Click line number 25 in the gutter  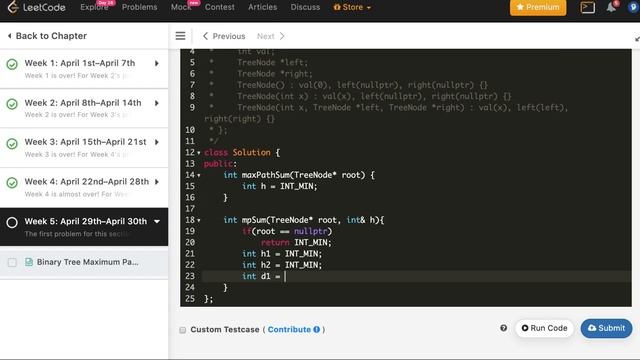pyautogui.click(x=190, y=299)
